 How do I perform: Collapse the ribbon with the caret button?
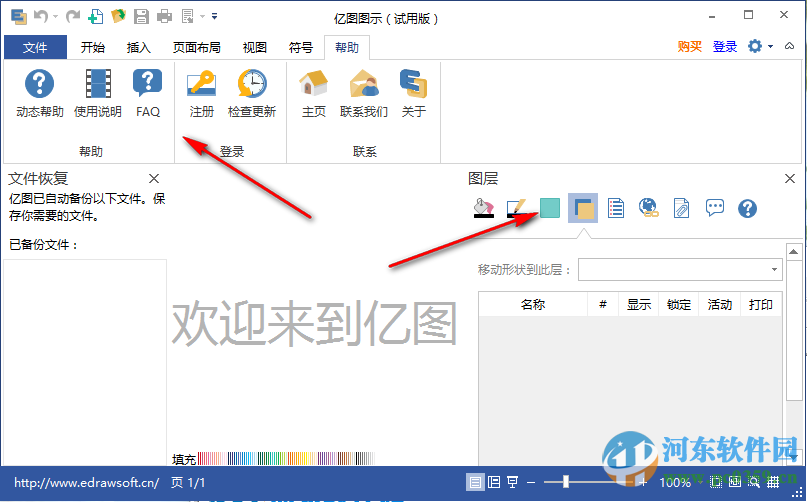click(789, 46)
